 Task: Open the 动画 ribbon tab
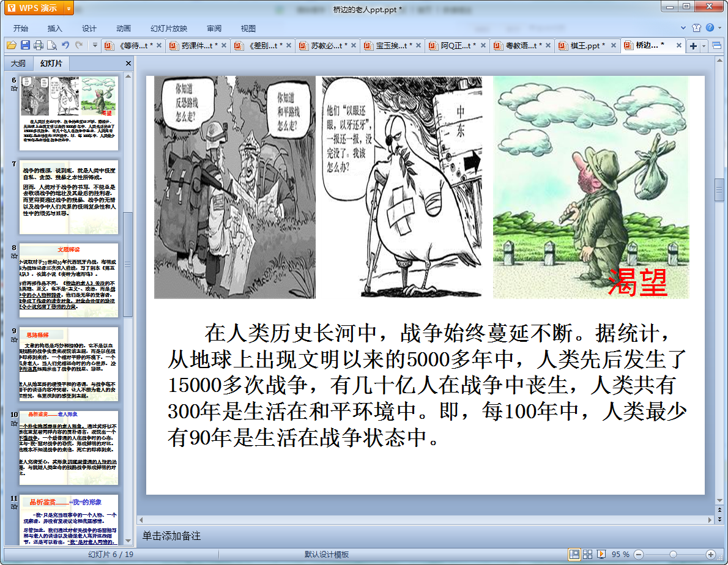coord(124,28)
